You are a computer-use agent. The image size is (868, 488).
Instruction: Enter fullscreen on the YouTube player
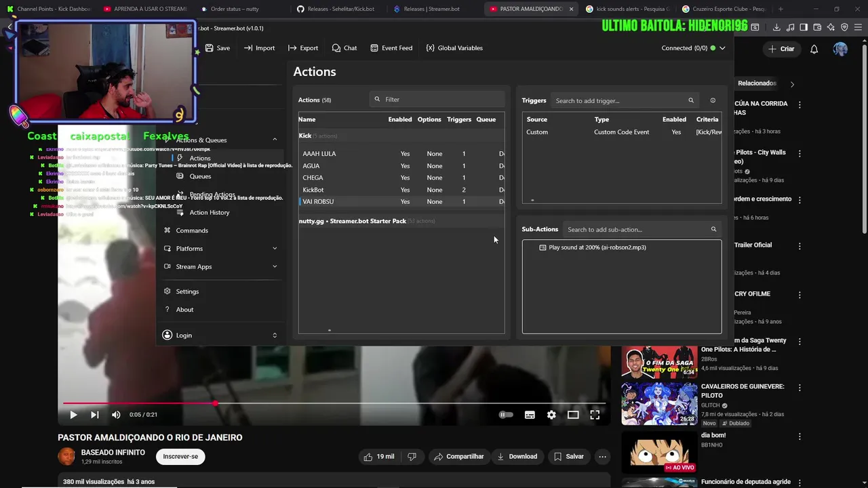(x=595, y=415)
